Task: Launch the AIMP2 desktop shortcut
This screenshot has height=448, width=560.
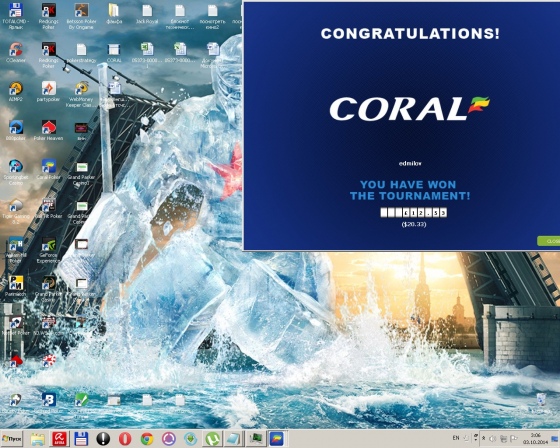Action: click(x=15, y=92)
